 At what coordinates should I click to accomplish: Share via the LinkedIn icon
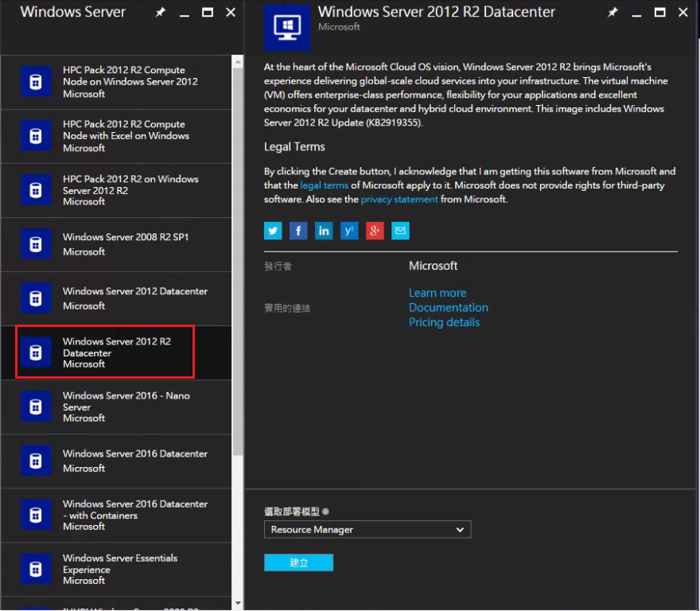(324, 231)
